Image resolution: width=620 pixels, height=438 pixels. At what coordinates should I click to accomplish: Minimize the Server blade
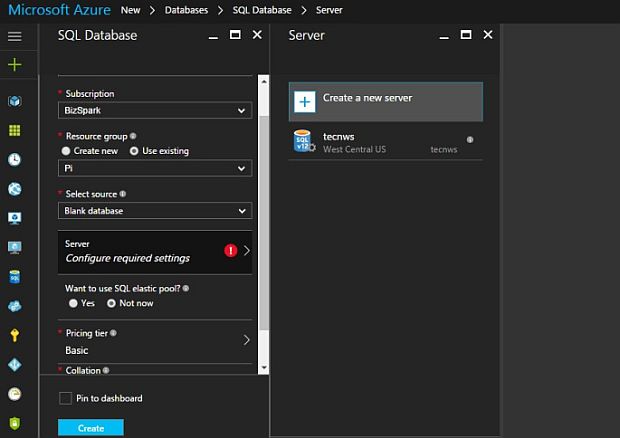(444, 36)
